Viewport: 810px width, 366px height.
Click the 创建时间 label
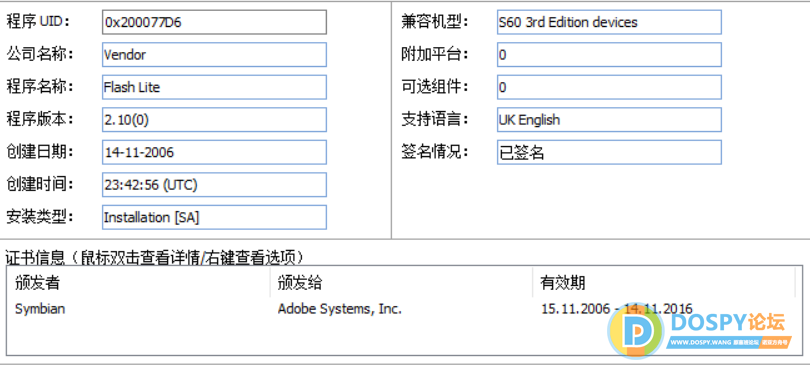pos(39,184)
